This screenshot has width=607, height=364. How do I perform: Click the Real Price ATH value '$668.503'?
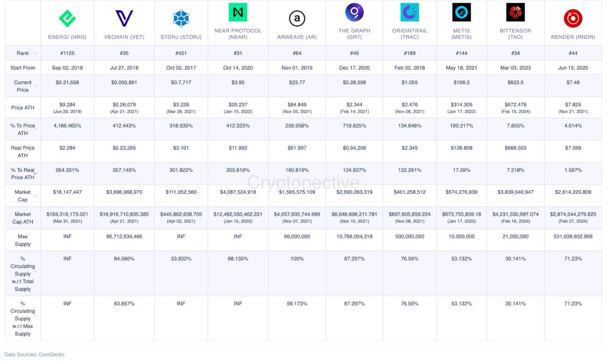coord(515,148)
